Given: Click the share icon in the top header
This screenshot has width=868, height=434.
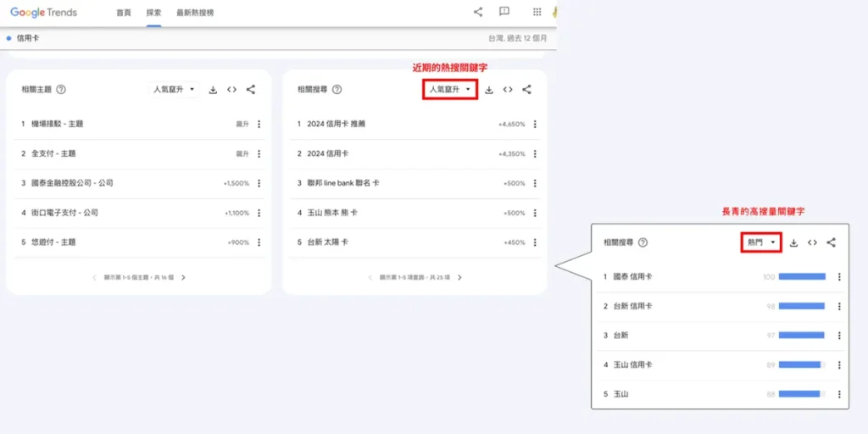Looking at the screenshot, I should click(478, 12).
